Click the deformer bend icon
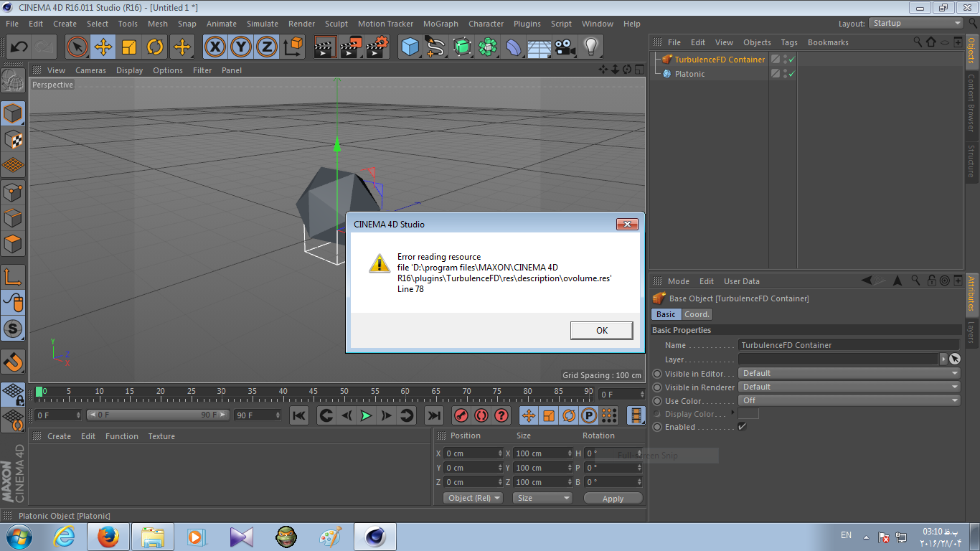Screen dimensions: 980x551 click(514, 47)
